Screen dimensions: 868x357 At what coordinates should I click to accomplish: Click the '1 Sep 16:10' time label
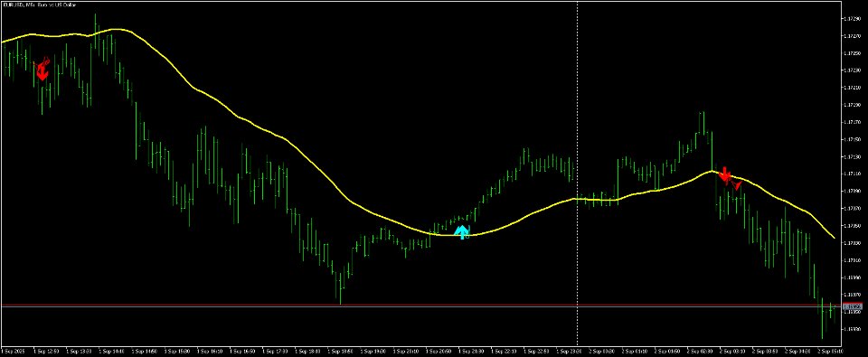[211, 351]
